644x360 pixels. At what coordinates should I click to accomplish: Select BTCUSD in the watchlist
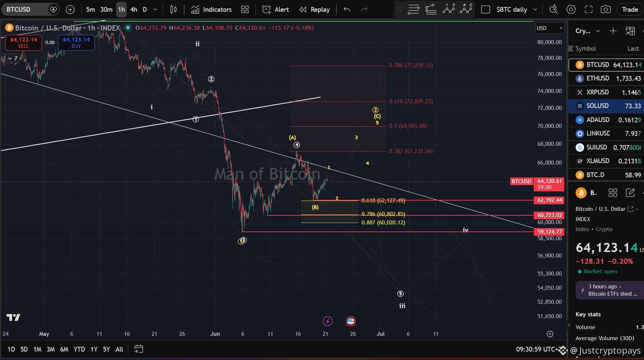click(606, 65)
